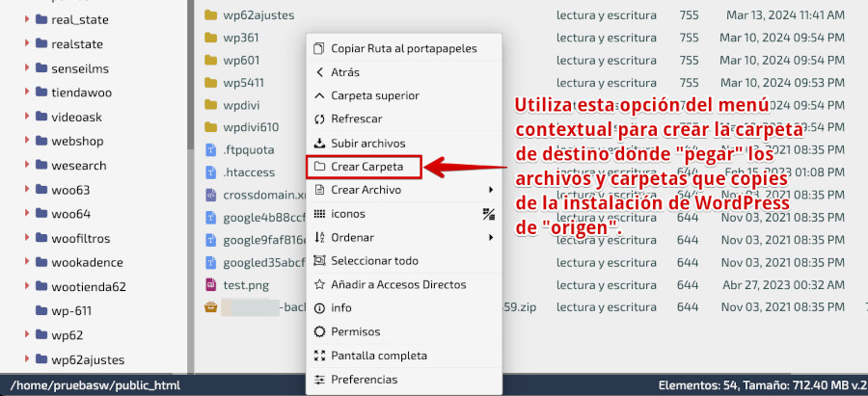Screen dimensions: 868x396
Task: Expand the real_state tree folder
Action: click(27, 19)
